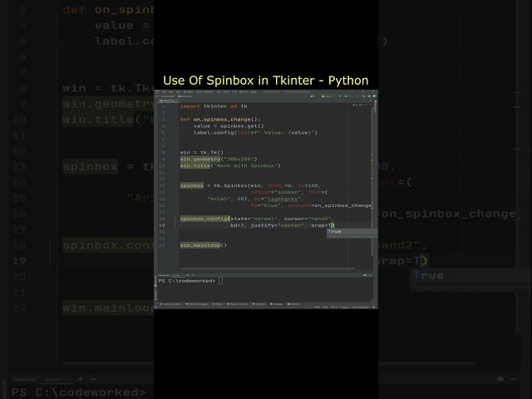
Task: Open the Python Console tool window
Action: [x=237, y=304]
